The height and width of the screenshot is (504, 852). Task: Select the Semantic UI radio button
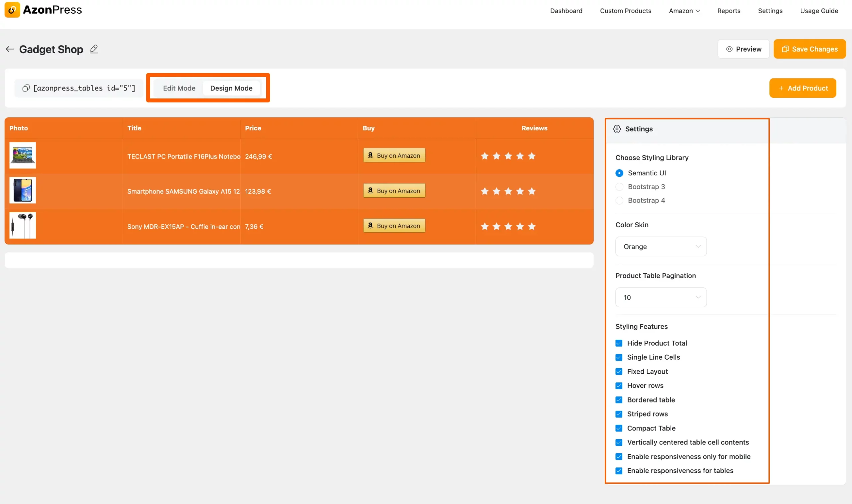pyautogui.click(x=619, y=173)
